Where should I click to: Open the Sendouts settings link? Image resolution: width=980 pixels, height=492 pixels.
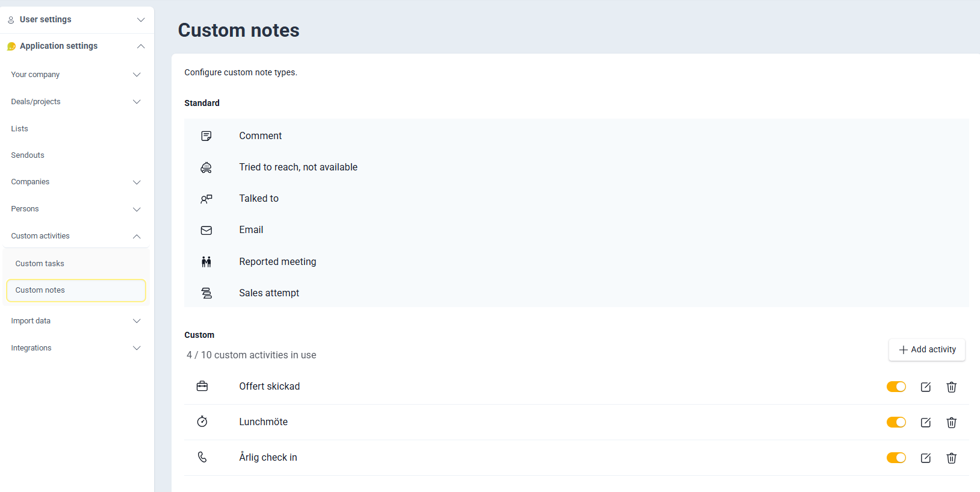[x=28, y=155]
